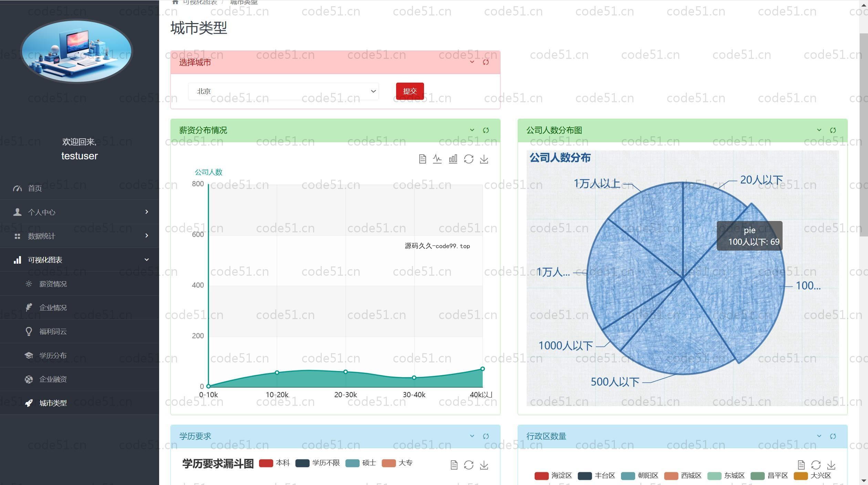
Task: Click the 公司人数 legend label
Action: tap(208, 172)
